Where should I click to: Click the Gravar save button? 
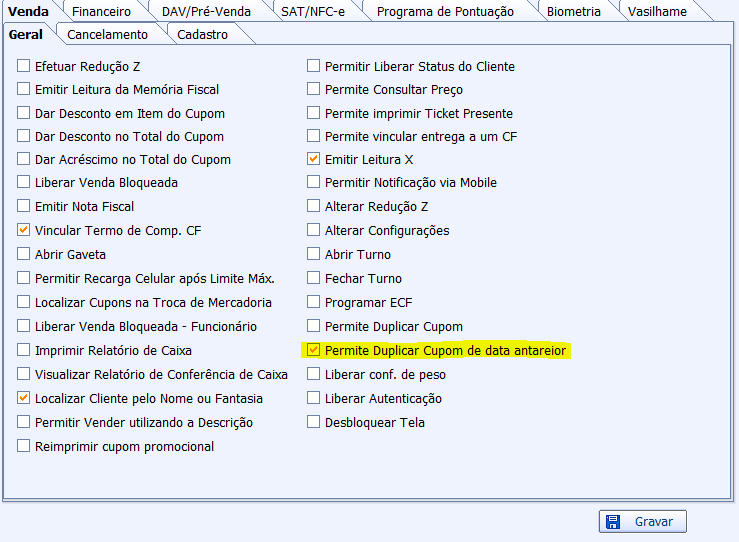[643, 521]
